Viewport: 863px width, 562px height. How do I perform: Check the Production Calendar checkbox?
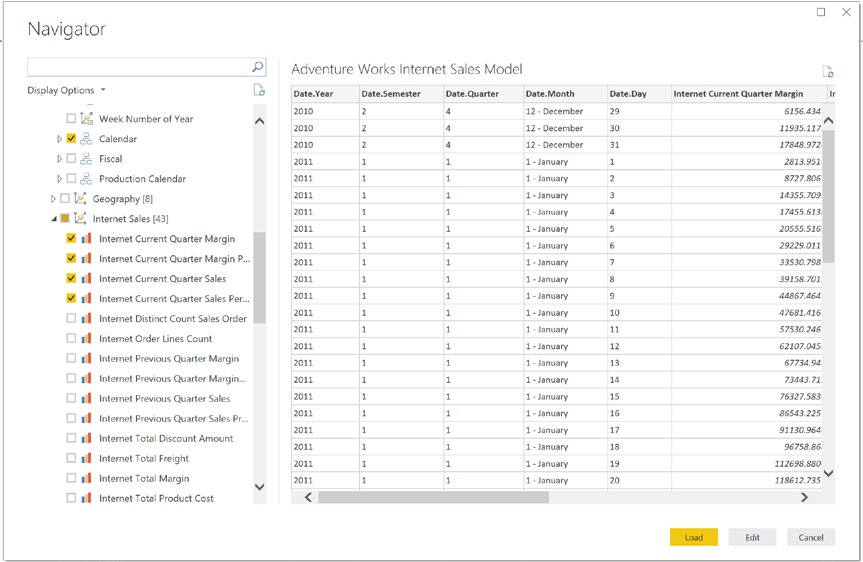click(x=71, y=178)
